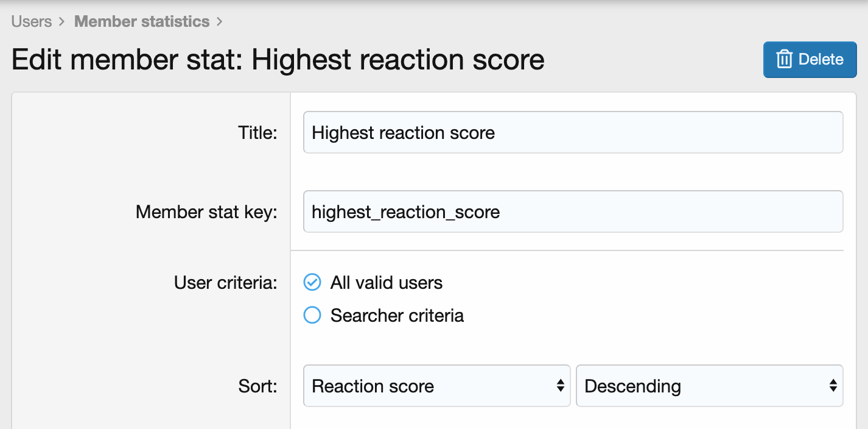Click the chevron after Users breadcrumb
Screen dimensions: 868x429
62,22
